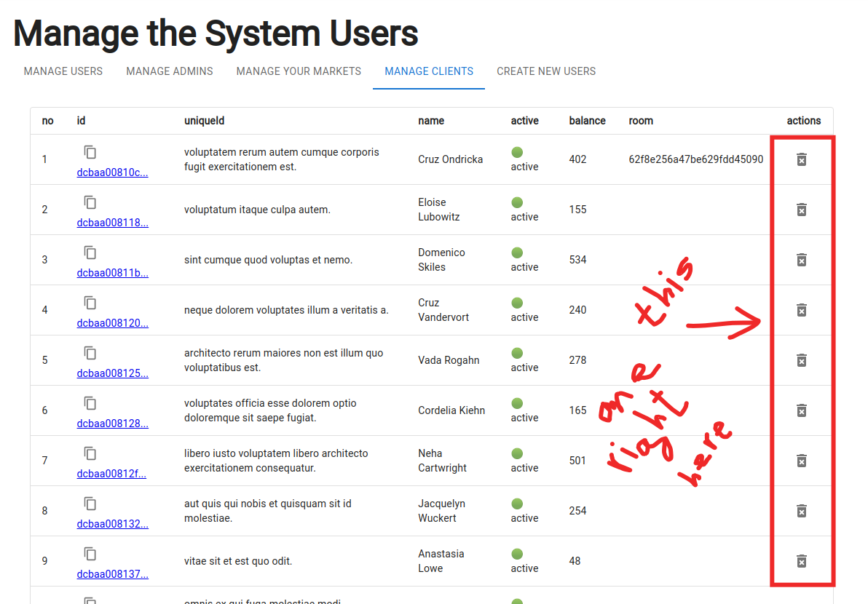This screenshot has height=604, width=868.
Task: Copy the id of row 9 Anastasia Lowe
Action: [90, 555]
